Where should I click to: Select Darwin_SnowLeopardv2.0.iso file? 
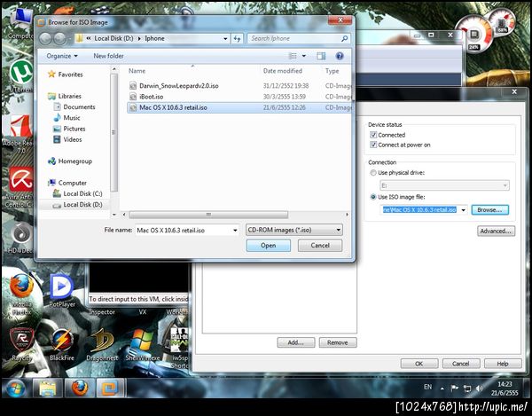239,86
